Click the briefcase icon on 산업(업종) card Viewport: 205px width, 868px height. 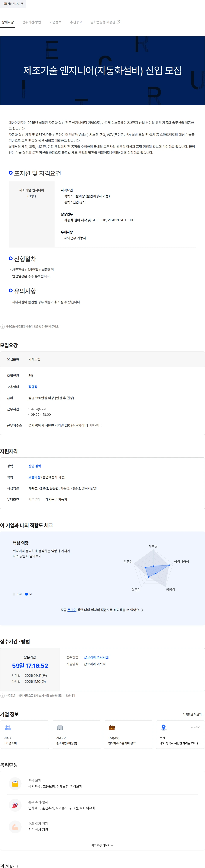pos(111,728)
